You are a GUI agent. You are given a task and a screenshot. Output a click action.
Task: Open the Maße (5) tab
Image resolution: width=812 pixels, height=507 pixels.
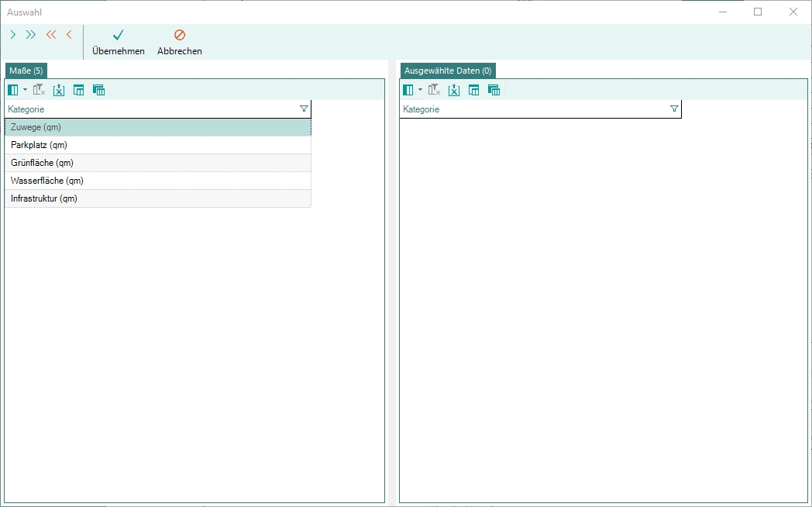26,71
